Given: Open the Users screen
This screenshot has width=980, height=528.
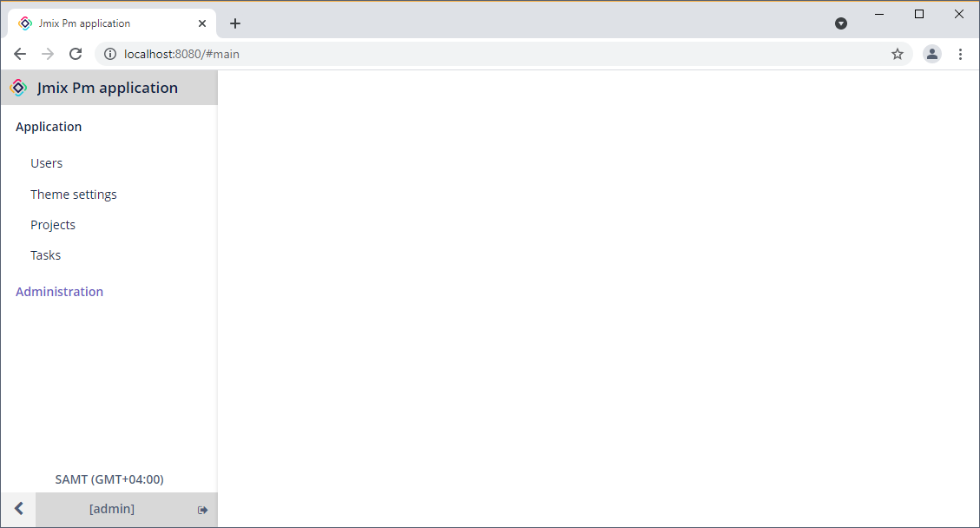Looking at the screenshot, I should click(47, 163).
